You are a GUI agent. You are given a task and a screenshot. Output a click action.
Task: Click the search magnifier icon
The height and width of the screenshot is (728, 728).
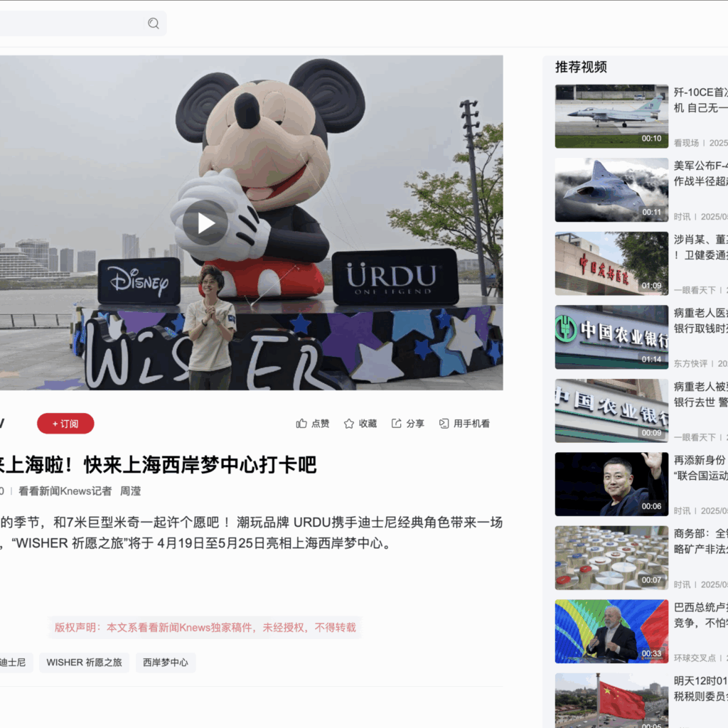[154, 23]
